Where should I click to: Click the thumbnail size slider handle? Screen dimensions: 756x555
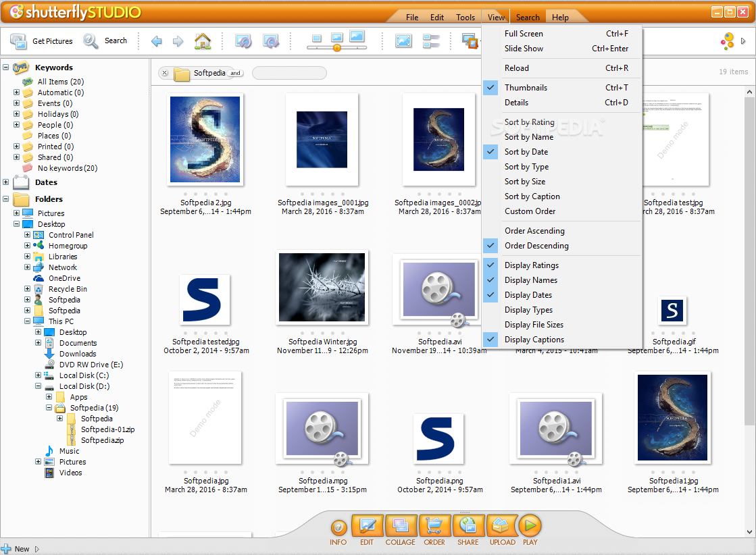[337, 48]
